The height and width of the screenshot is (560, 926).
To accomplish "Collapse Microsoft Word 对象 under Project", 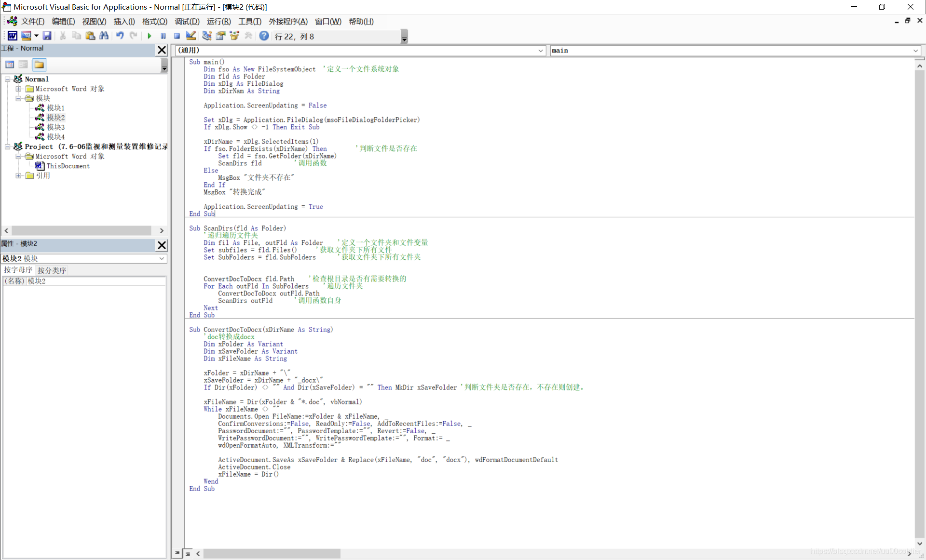I will [x=18, y=156].
